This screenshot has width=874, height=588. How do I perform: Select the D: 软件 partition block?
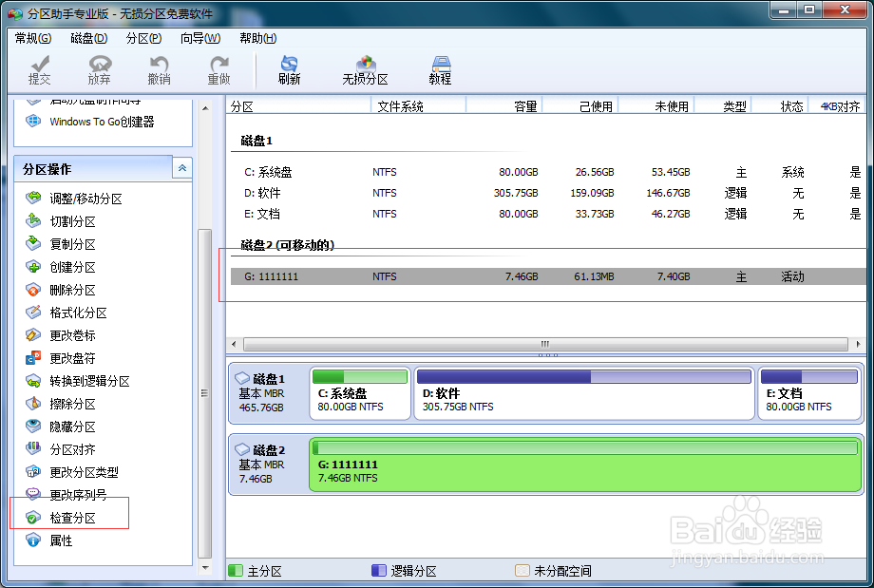pyautogui.click(x=584, y=393)
